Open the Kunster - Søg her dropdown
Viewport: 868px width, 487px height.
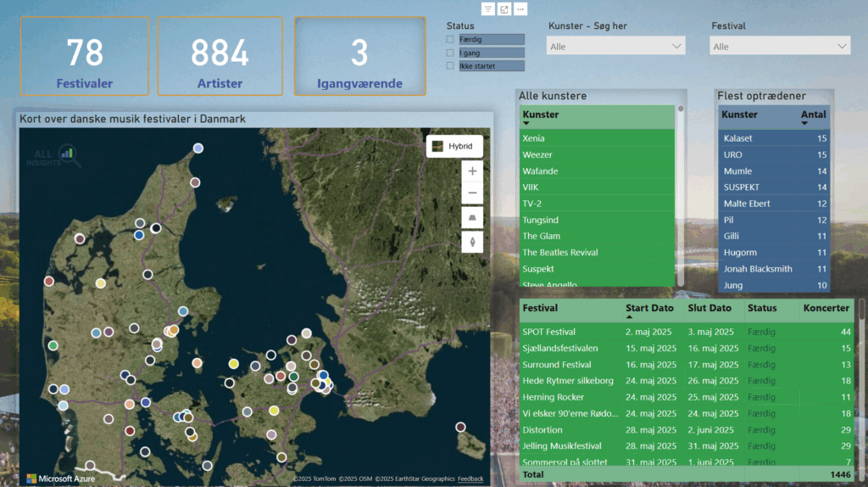coord(615,47)
